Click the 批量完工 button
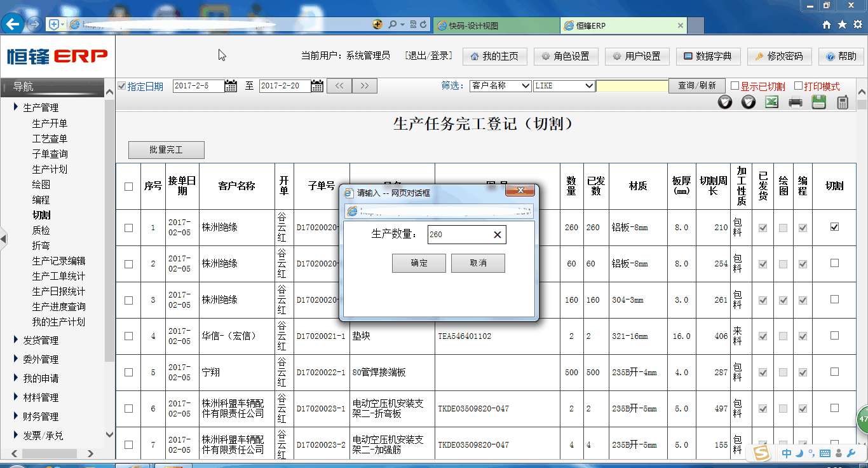Viewport: 868px width, 468px height. point(166,150)
